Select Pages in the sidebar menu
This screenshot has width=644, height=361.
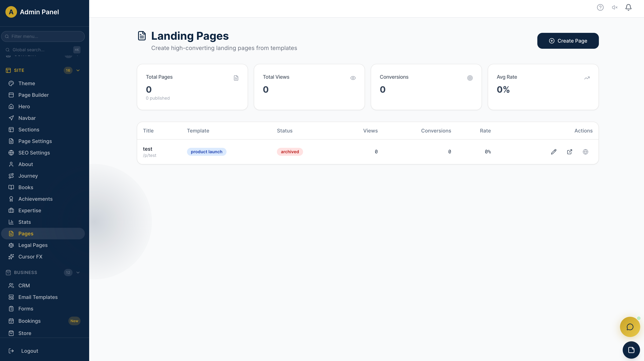[x=26, y=234]
